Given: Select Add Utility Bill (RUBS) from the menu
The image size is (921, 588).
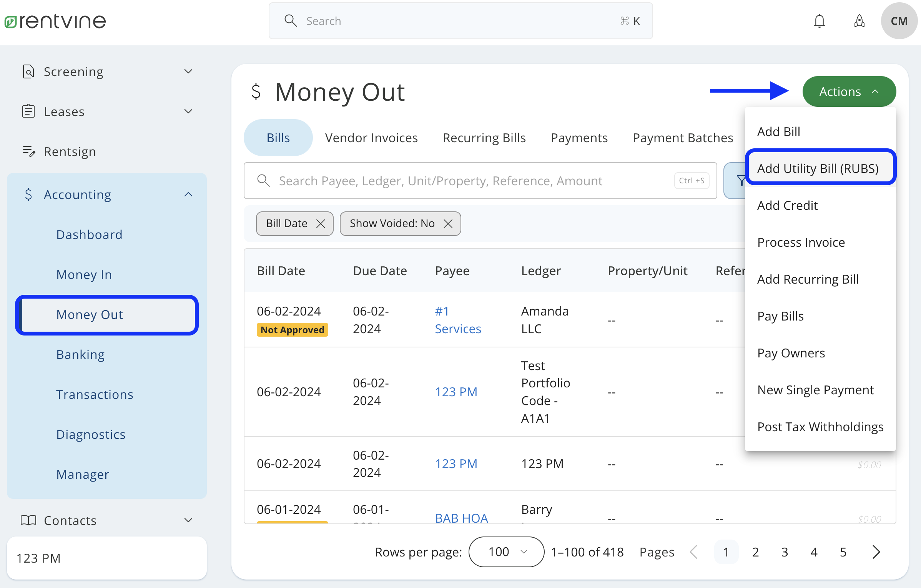Looking at the screenshot, I should pos(818,168).
